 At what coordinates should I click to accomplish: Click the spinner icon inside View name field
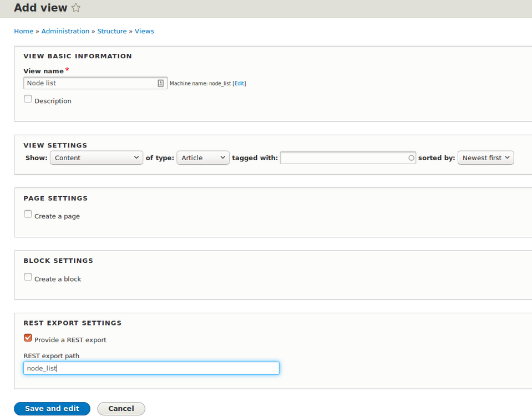click(x=160, y=83)
